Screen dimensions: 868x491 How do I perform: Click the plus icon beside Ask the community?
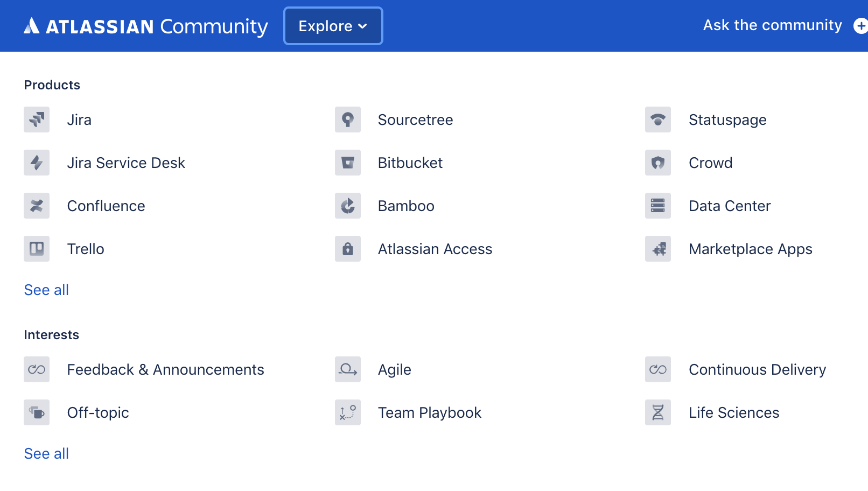pos(860,25)
